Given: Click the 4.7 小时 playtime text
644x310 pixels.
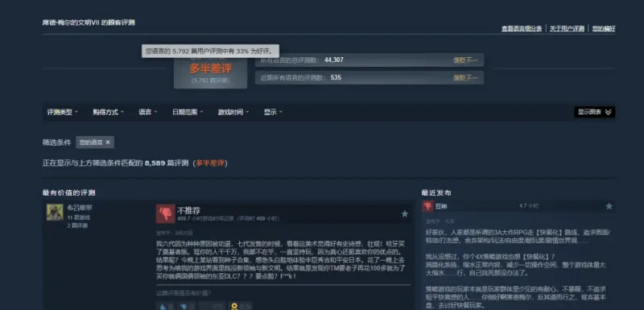Looking at the screenshot, I should pyautogui.click(x=529, y=206).
